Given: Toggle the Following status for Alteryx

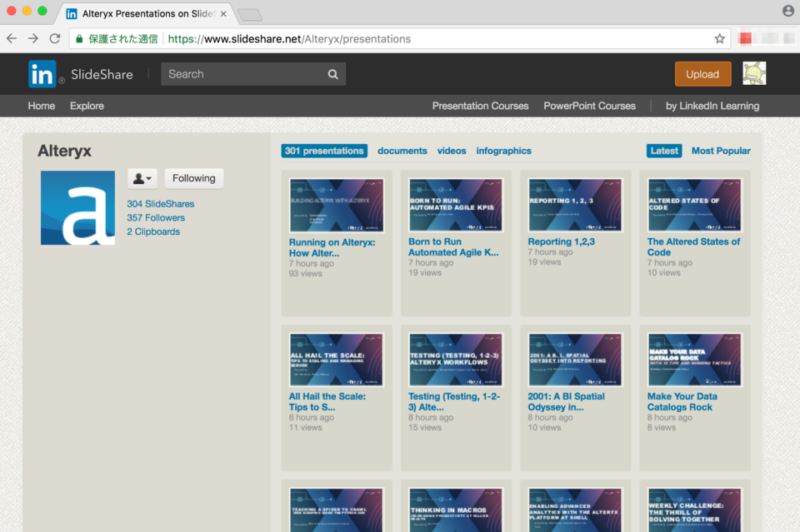Looking at the screenshot, I should coord(193,178).
